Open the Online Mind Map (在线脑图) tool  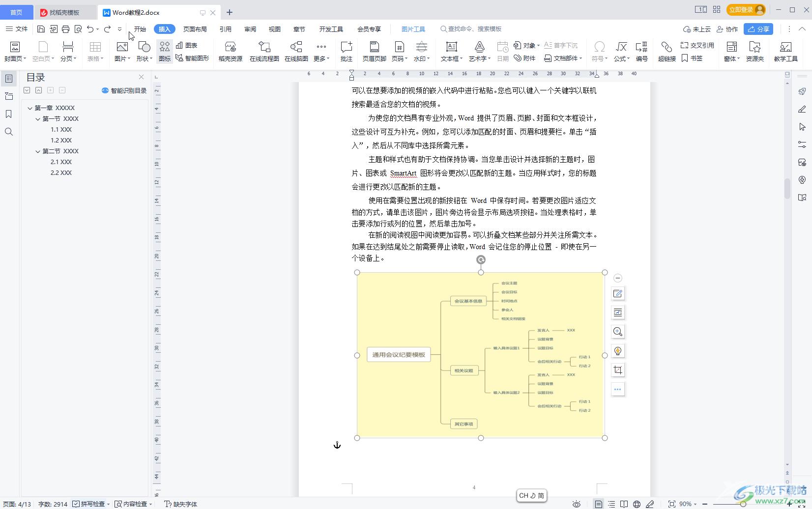click(x=296, y=51)
